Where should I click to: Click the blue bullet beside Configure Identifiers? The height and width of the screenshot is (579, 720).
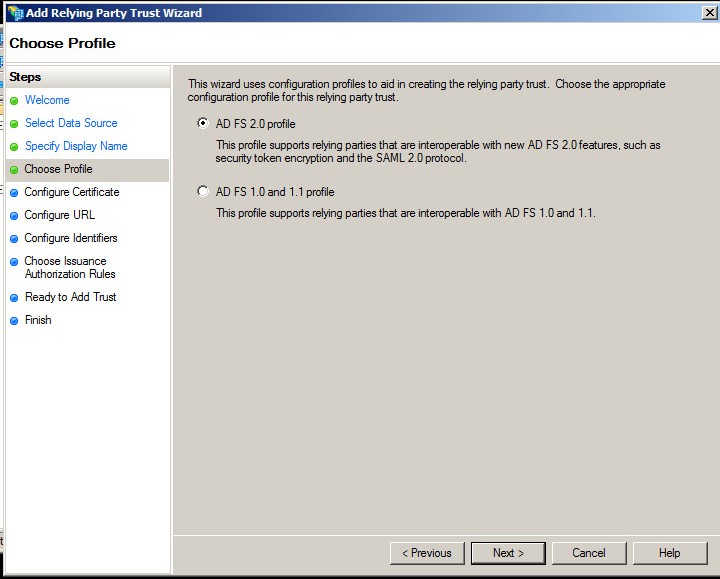[x=14, y=238]
